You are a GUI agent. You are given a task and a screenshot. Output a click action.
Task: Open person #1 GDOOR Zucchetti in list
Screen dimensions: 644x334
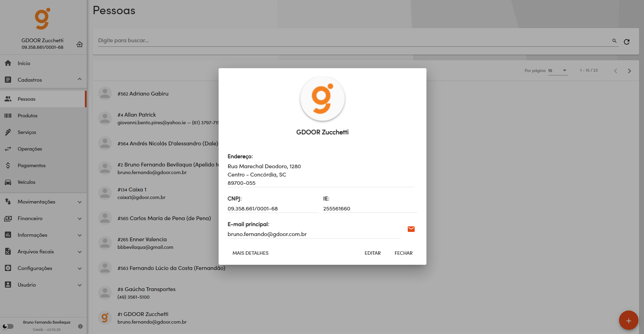click(x=366, y=318)
